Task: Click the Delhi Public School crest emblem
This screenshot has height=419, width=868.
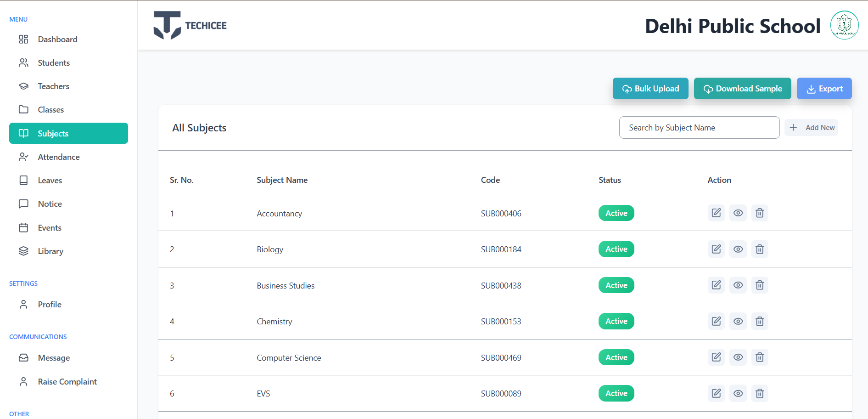Action: (x=844, y=25)
